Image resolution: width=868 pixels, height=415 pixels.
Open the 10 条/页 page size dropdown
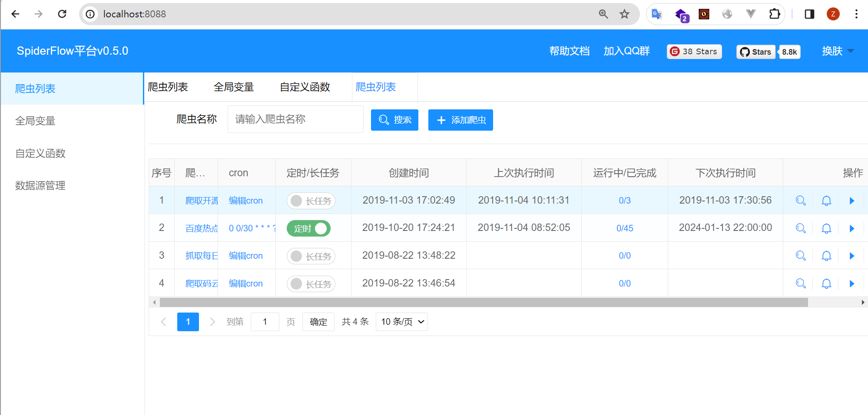coord(401,322)
